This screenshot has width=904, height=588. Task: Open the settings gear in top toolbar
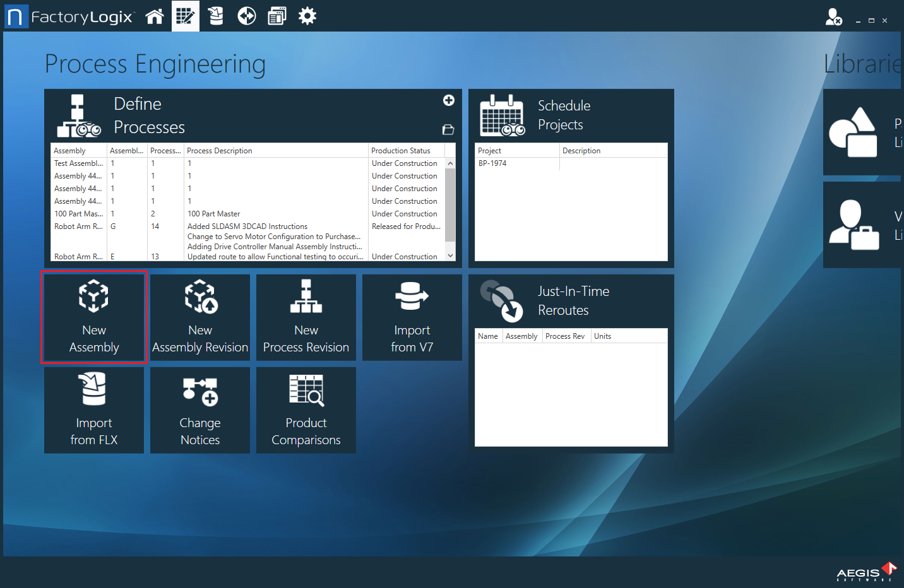coord(307,16)
